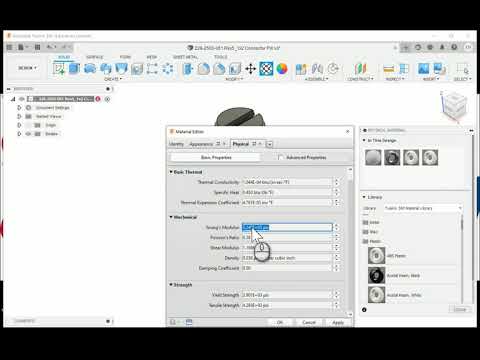
Task: Select the Sweep tool icon
Action: [106, 69]
